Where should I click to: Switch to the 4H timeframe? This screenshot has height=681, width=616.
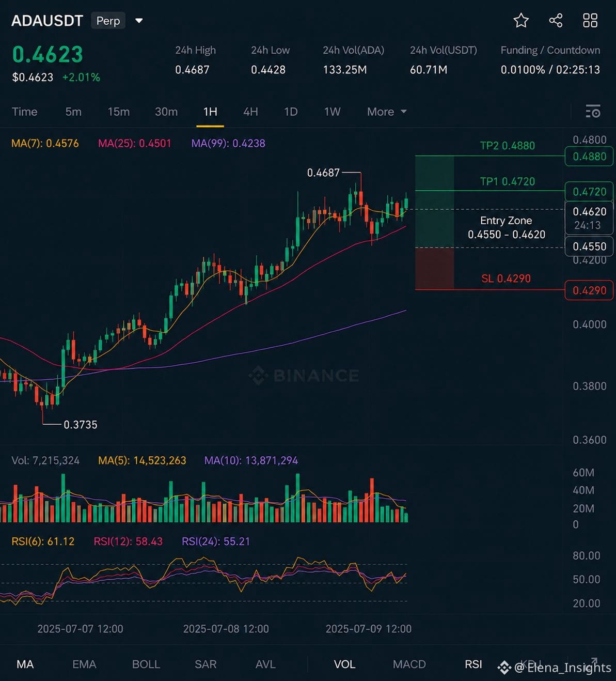tap(250, 112)
